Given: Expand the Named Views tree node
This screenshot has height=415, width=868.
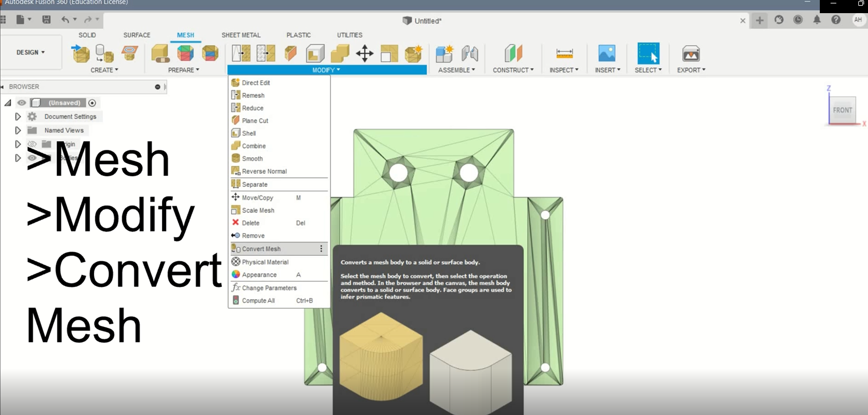Looking at the screenshot, I should click(18, 130).
